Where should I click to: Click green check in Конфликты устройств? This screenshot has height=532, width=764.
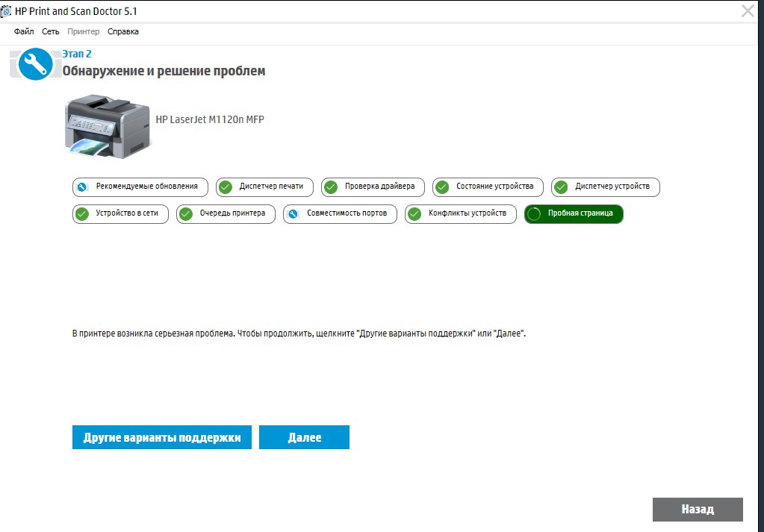click(x=414, y=213)
